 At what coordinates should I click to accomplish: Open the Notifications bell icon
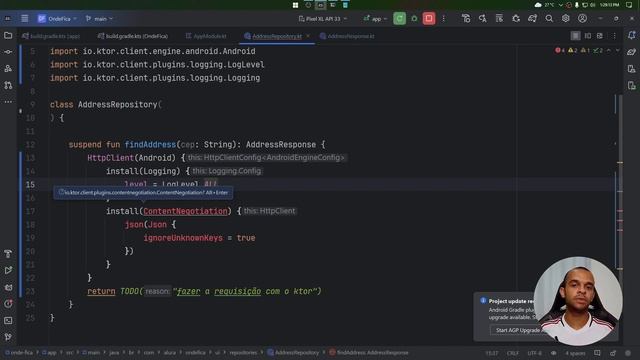(x=631, y=36)
